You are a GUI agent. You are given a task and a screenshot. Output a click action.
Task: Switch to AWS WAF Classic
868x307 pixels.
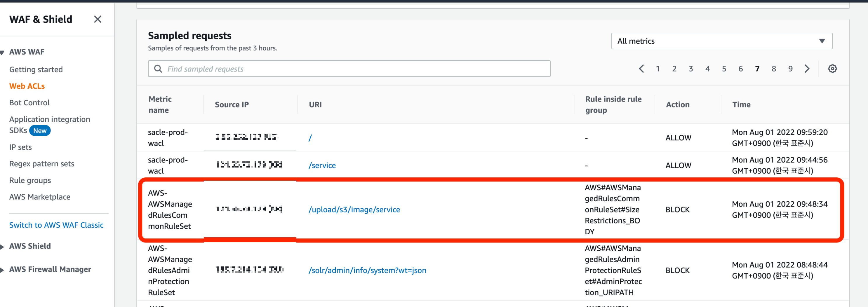point(56,225)
